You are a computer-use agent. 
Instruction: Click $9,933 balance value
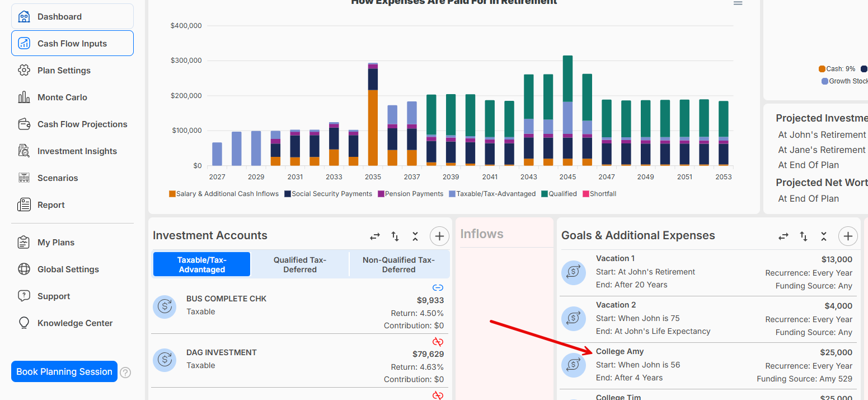tap(430, 300)
